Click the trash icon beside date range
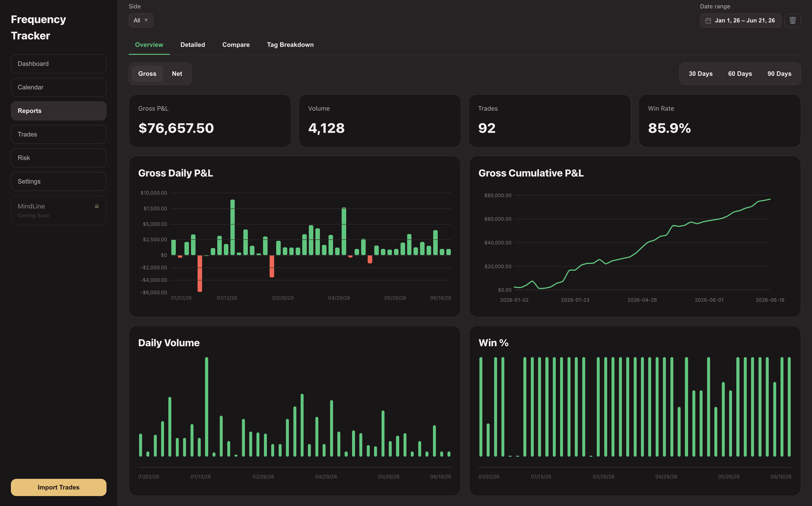This screenshot has width=812, height=506. coord(792,20)
